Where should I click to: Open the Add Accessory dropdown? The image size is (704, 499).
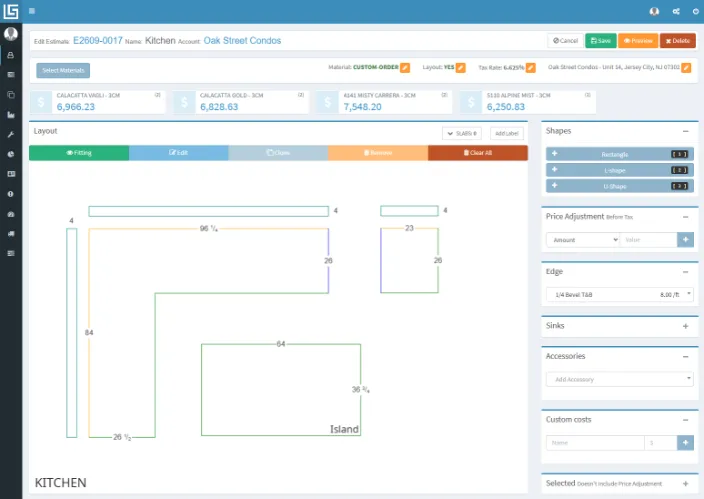[620, 380]
